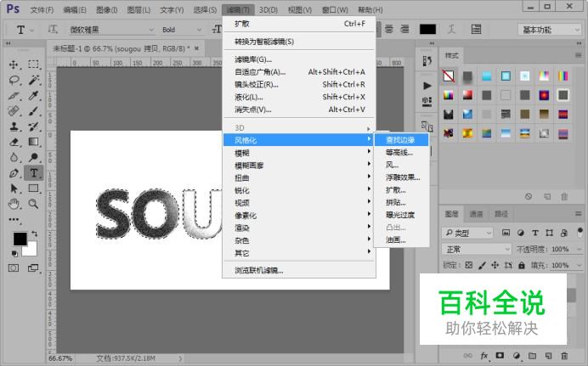Toggle smart object layer filter
The image size is (588, 366).
[x=564, y=233]
